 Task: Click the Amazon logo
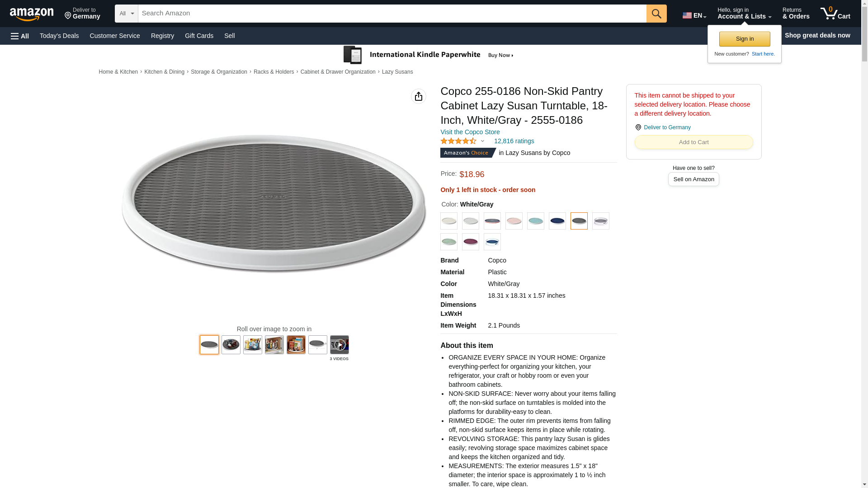32,14
